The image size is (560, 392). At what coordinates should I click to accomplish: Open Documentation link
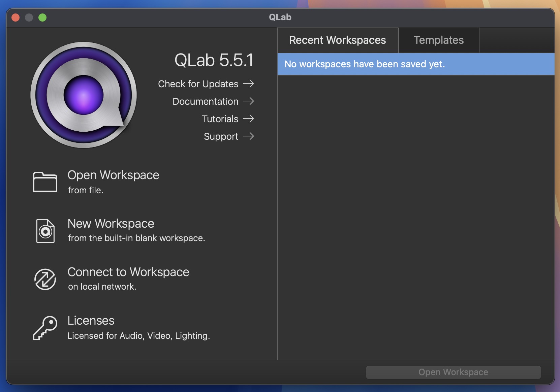coord(205,101)
